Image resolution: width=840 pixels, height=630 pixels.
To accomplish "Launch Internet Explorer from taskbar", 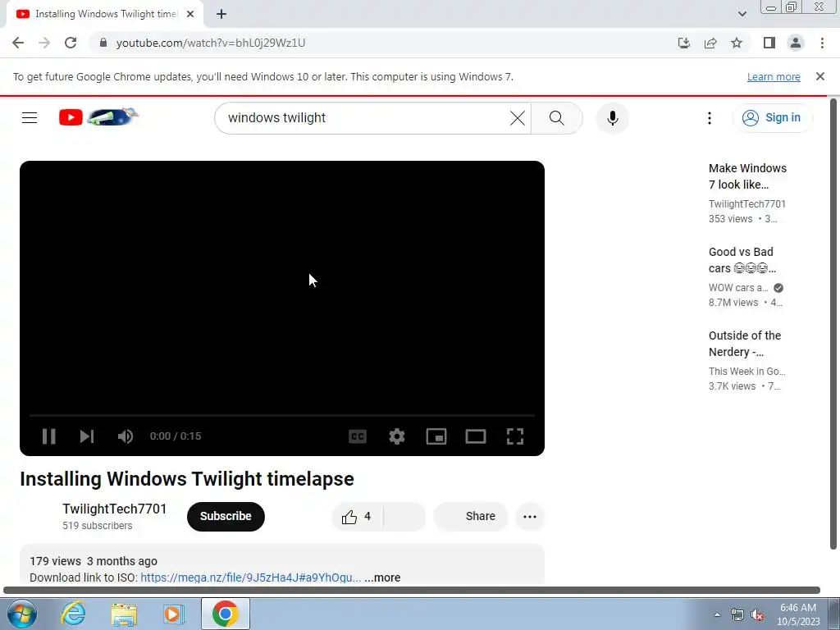I will click(73, 614).
